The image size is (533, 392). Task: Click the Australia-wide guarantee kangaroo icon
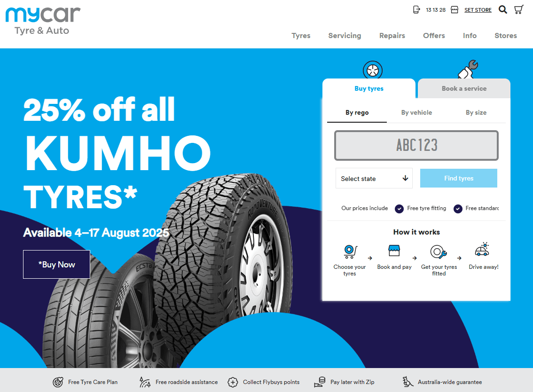408,382
